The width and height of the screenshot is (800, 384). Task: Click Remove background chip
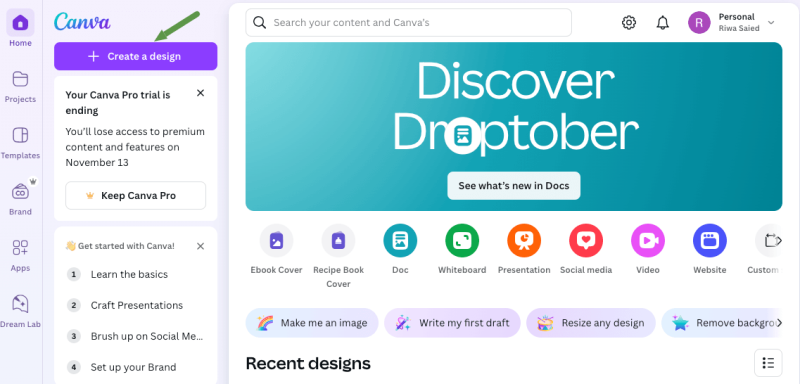coord(722,323)
